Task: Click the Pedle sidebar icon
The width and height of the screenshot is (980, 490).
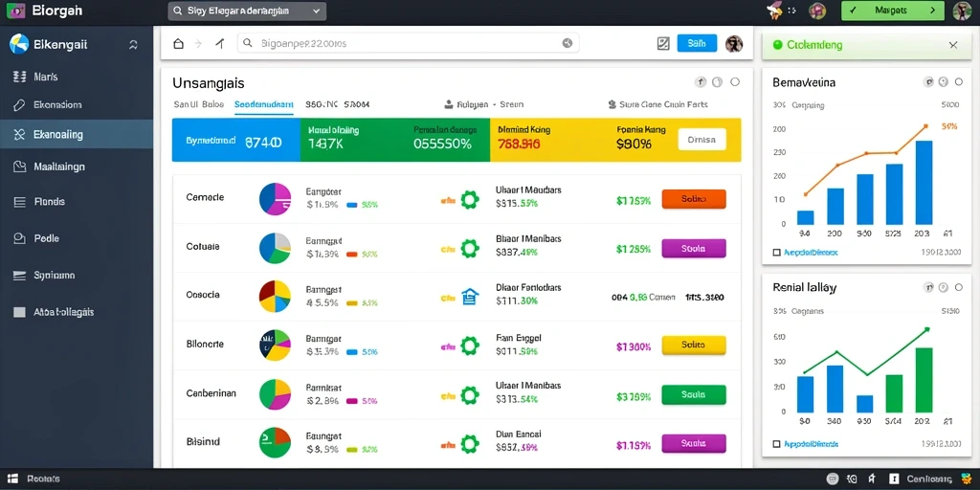Action: click(x=19, y=238)
